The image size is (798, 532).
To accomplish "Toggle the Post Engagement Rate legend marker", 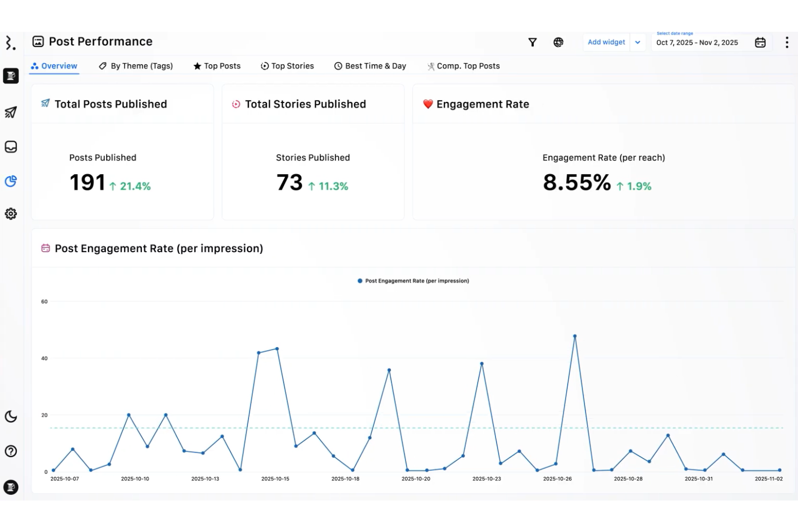I will point(359,280).
